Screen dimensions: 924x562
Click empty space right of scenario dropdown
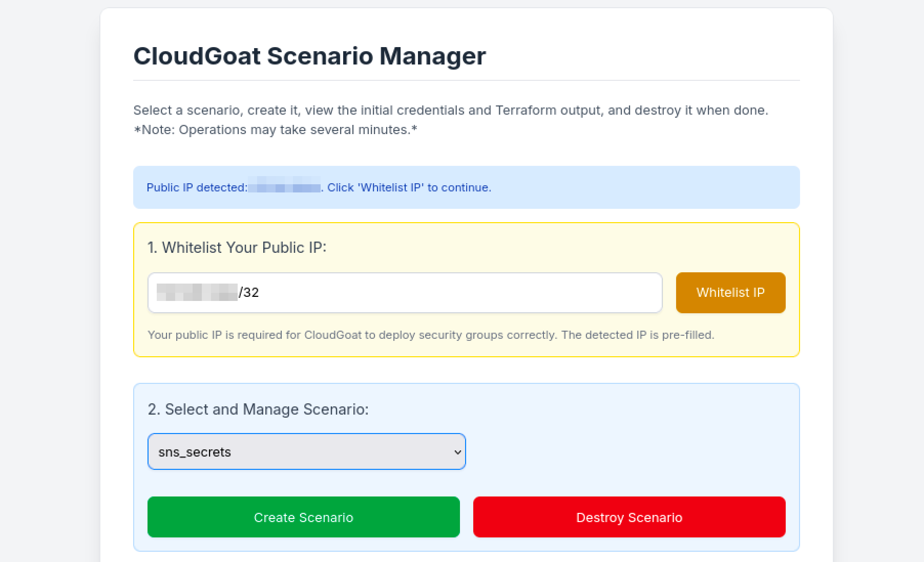[x=625, y=452]
